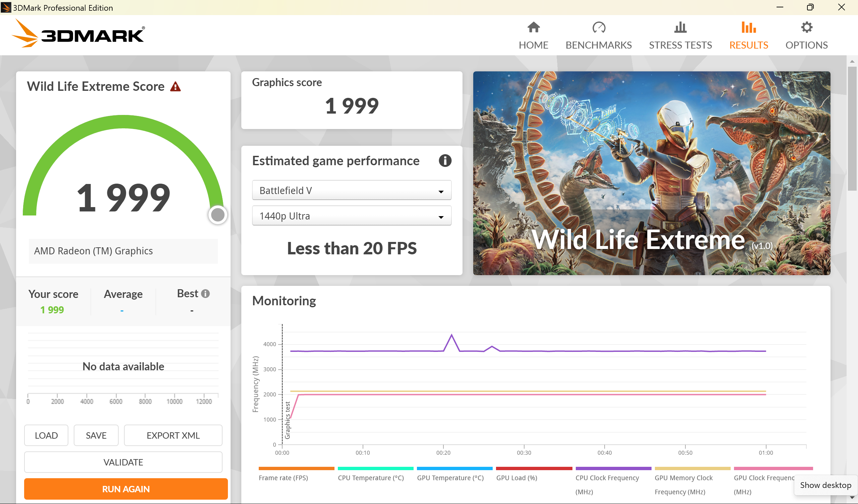
Task: Click CPU clock spike on monitoring chart
Action: (x=451, y=335)
